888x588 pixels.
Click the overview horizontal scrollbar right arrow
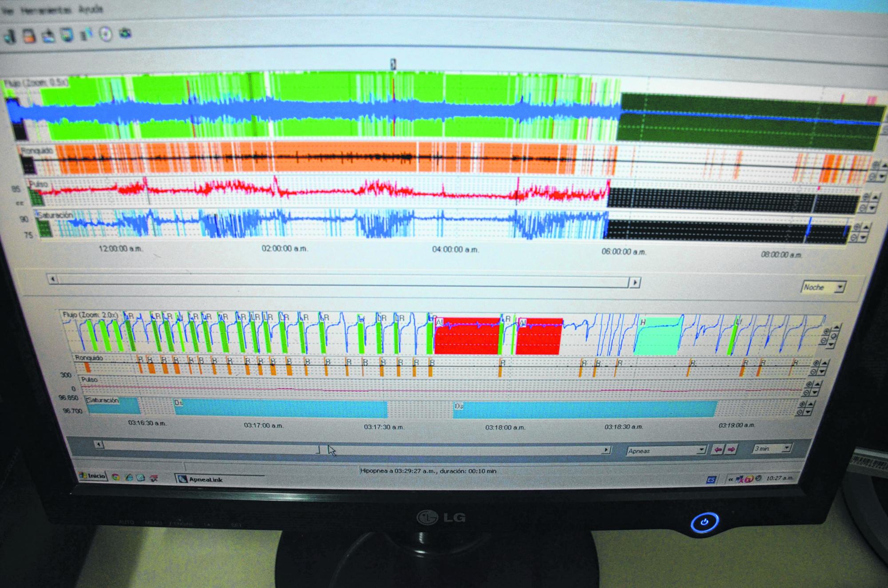pyautogui.click(x=635, y=282)
